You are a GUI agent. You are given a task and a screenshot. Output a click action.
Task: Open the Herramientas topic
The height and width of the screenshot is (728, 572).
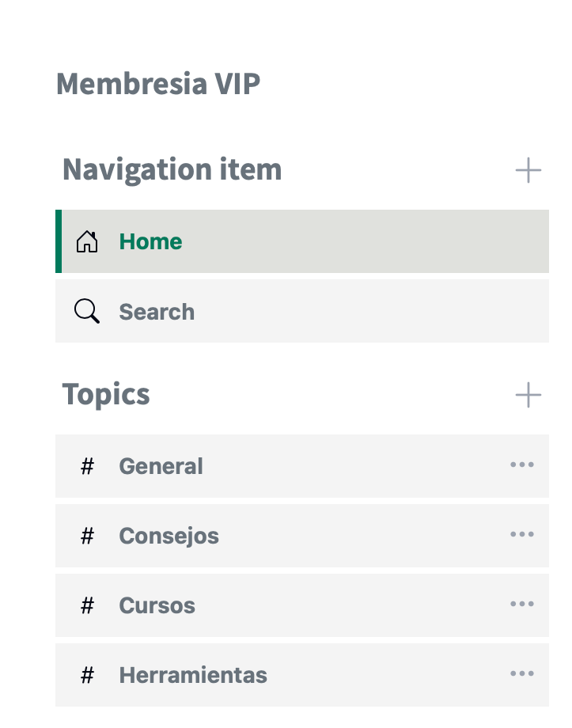click(x=193, y=675)
